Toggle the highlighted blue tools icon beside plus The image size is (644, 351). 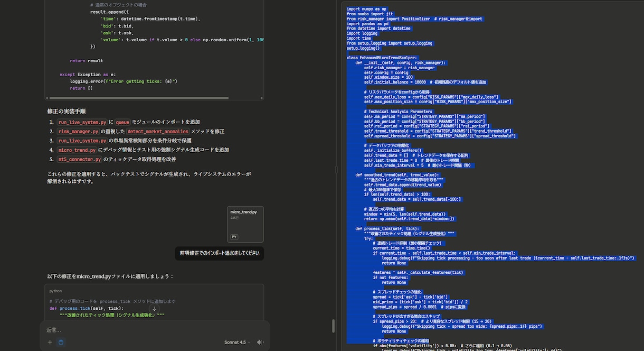[x=61, y=342]
